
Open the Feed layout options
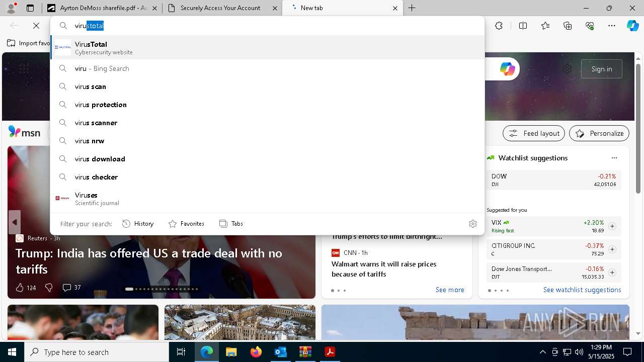point(534,133)
